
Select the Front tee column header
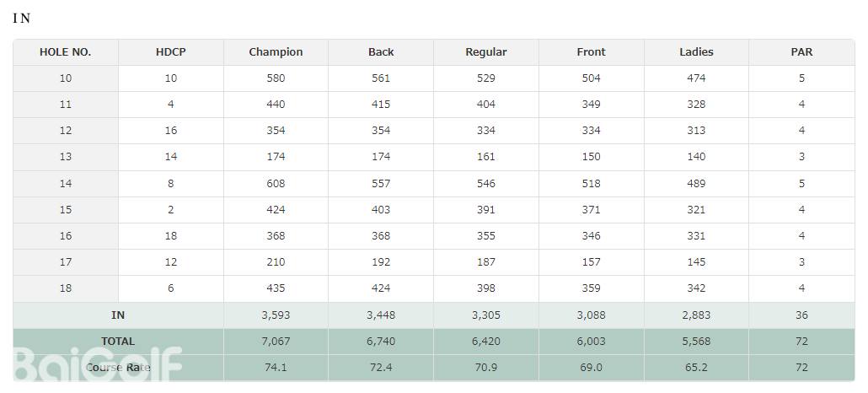(591, 52)
